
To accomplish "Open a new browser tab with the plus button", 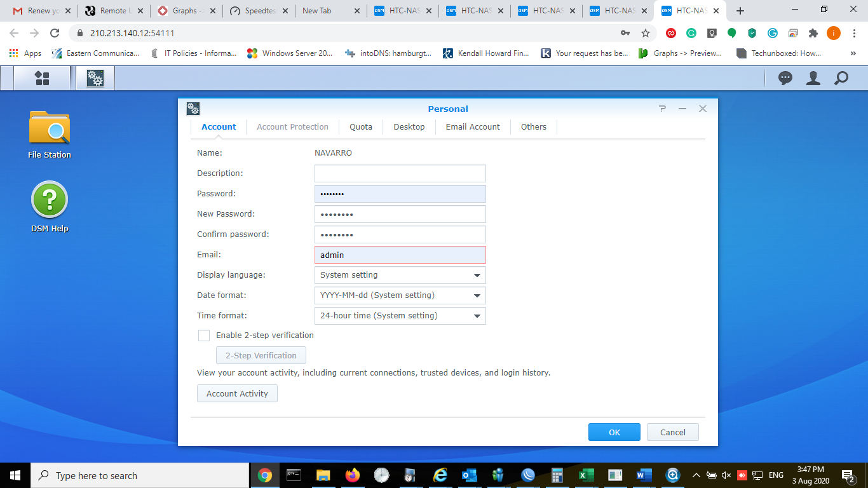I will [740, 11].
